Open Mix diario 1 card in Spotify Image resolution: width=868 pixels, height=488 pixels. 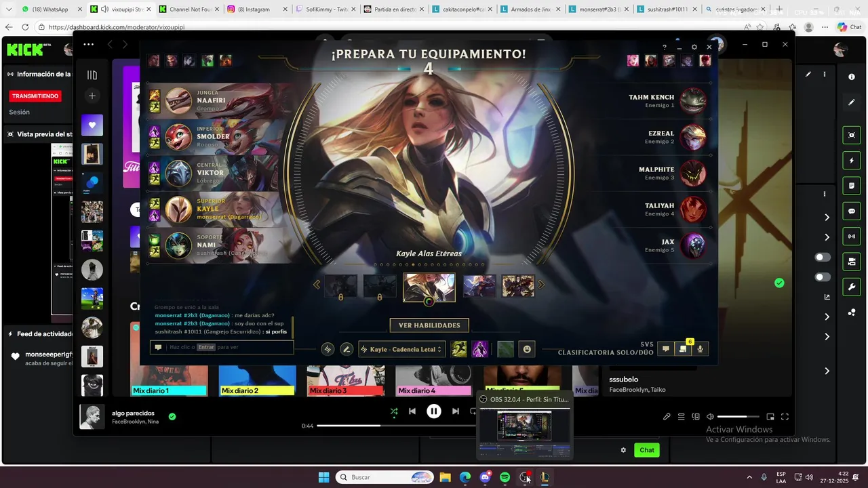click(169, 359)
